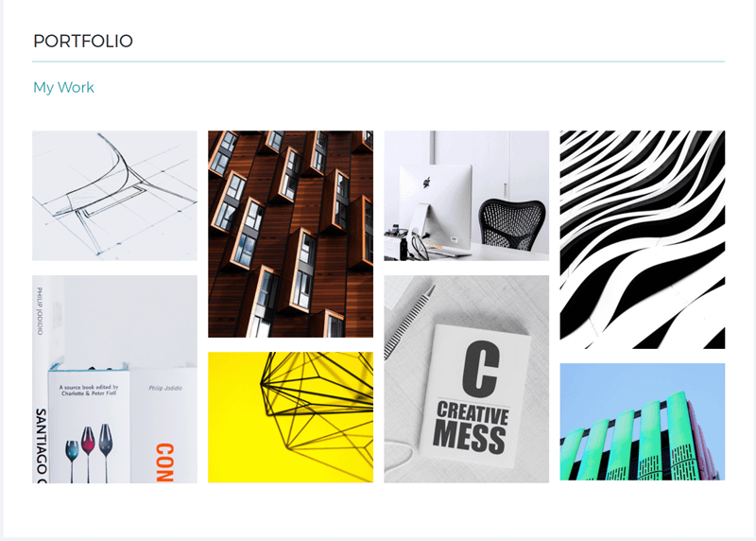Click the large C letter on notebook cover
The height and width of the screenshot is (541, 756).
[481, 368]
